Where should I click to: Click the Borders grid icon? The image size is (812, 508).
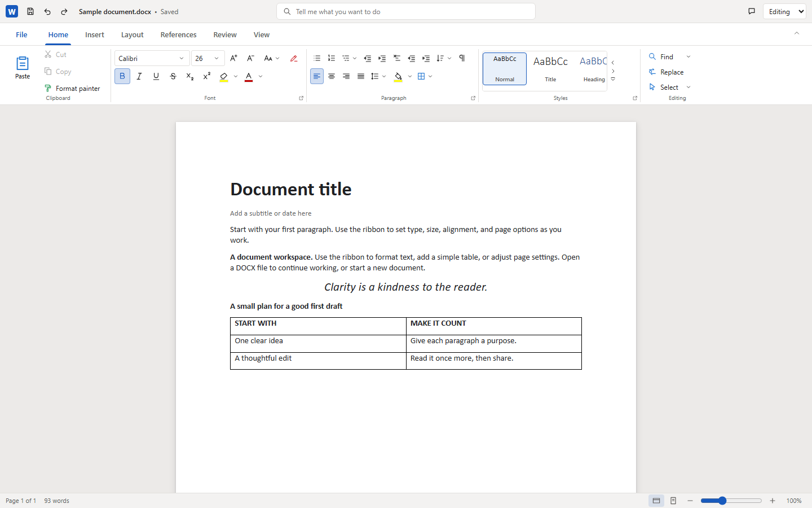pyautogui.click(x=421, y=76)
